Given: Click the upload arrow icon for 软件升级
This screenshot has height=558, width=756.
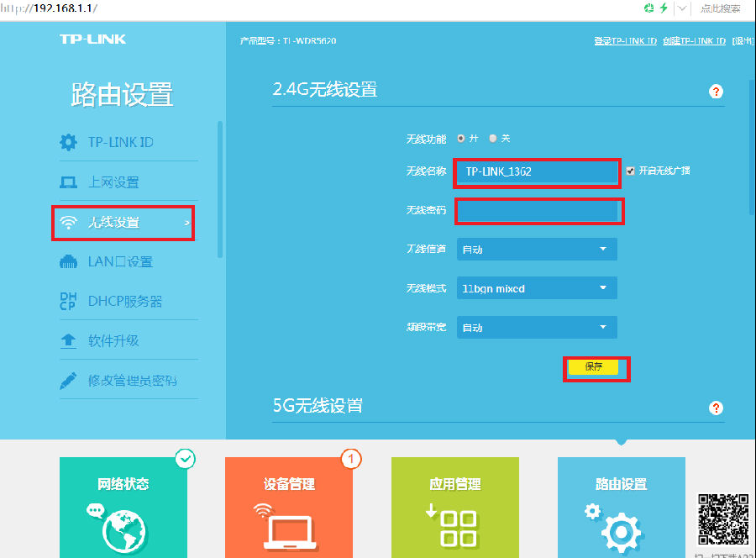Looking at the screenshot, I should pos(68,341).
